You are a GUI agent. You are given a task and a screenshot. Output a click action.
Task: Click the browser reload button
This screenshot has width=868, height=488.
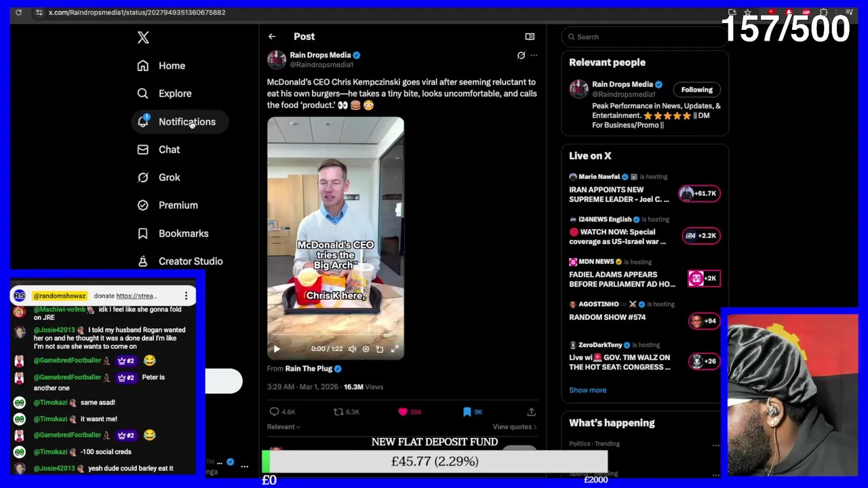pyautogui.click(x=19, y=12)
